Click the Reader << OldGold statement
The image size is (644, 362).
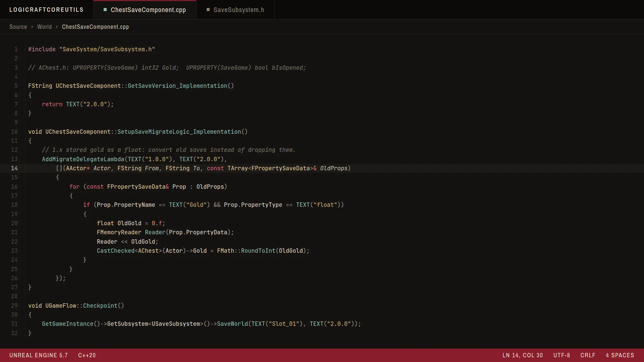pyautogui.click(x=127, y=242)
